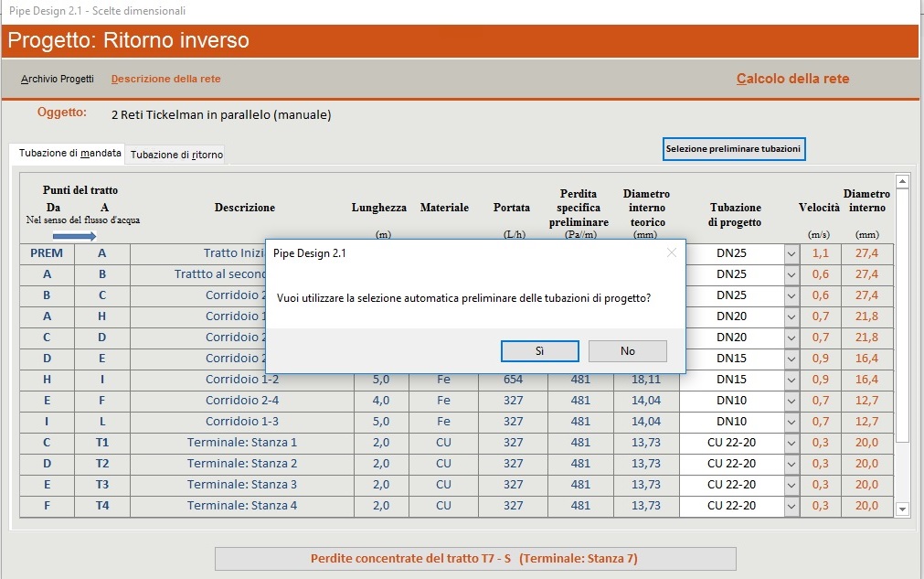Expand pipe dropdown for row I-L
This screenshot has width=924, height=579.
coord(791,423)
